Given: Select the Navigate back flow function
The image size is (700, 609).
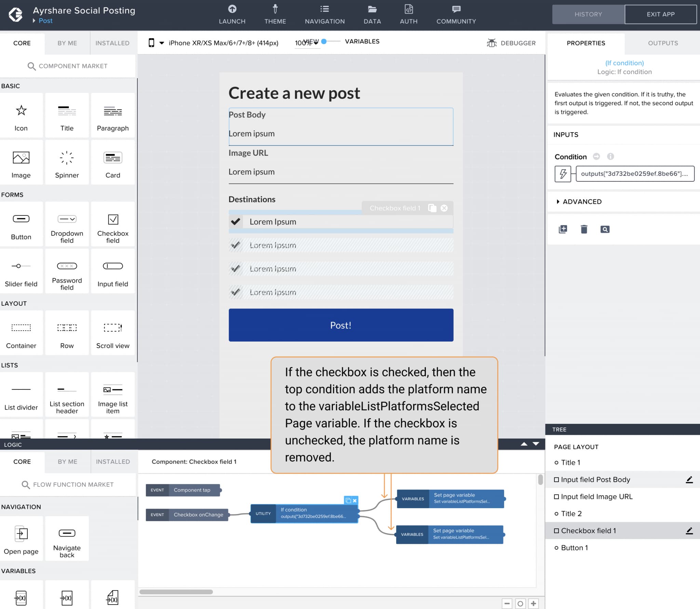Looking at the screenshot, I should click(x=67, y=539).
